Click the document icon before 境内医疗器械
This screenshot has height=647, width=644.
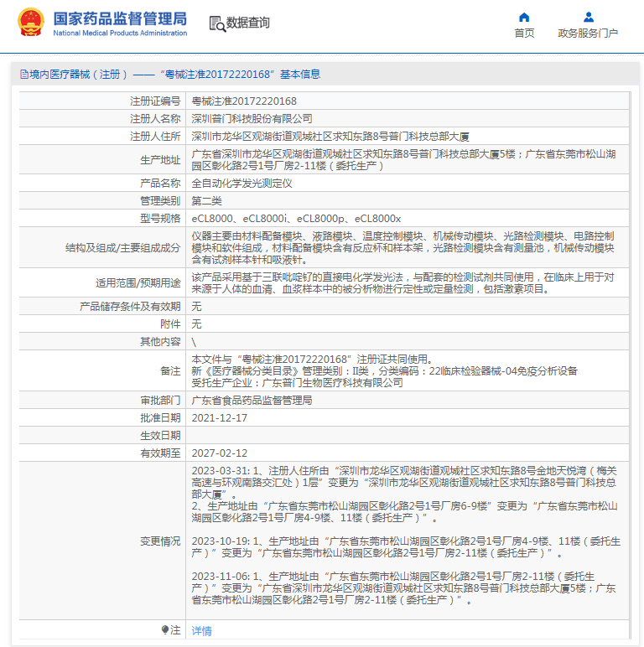pyautogui.click(x=24, y=75)
